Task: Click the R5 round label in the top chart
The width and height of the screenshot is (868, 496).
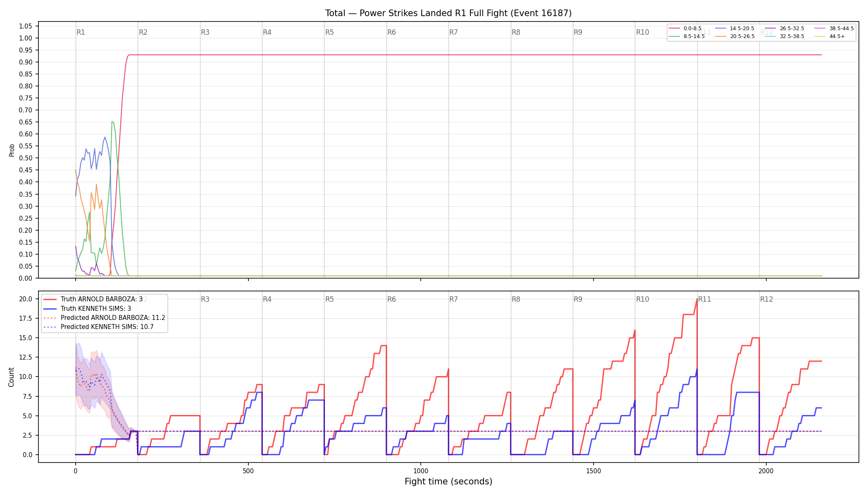Action: point(329,32)
